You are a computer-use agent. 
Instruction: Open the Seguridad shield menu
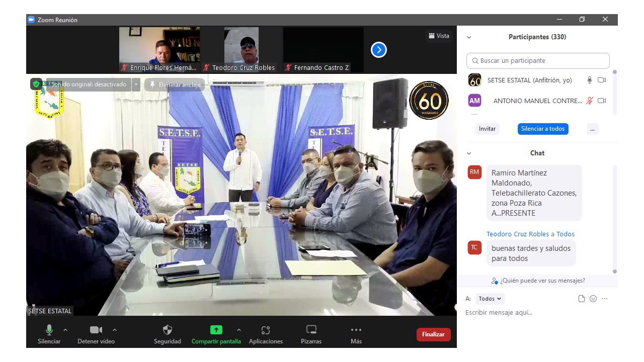pyautogui.click(x=168, y=334)
